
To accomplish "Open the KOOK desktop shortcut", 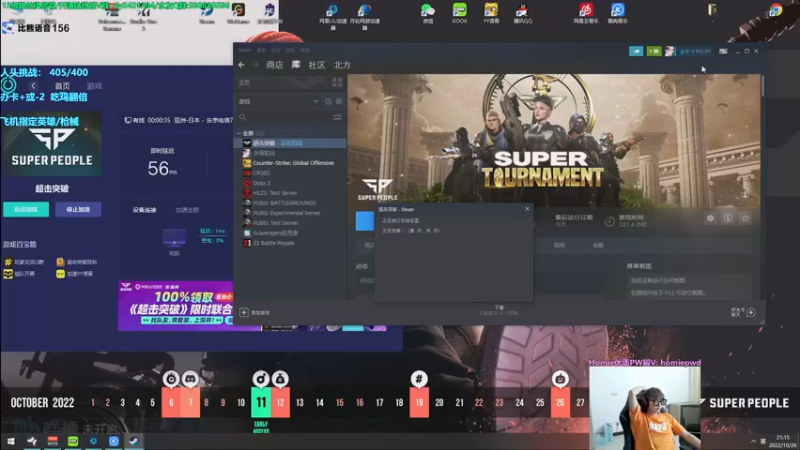I will pyautogui.click(x=459, y=13).
